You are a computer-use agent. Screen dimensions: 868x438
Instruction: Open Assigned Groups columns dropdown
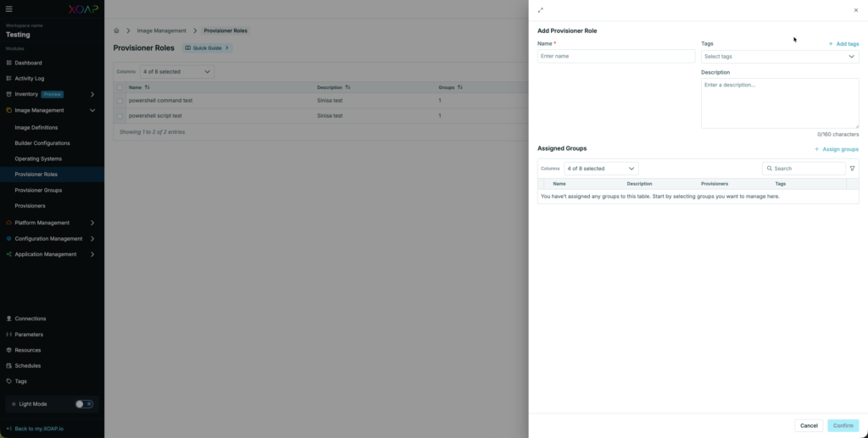[601, 169]
